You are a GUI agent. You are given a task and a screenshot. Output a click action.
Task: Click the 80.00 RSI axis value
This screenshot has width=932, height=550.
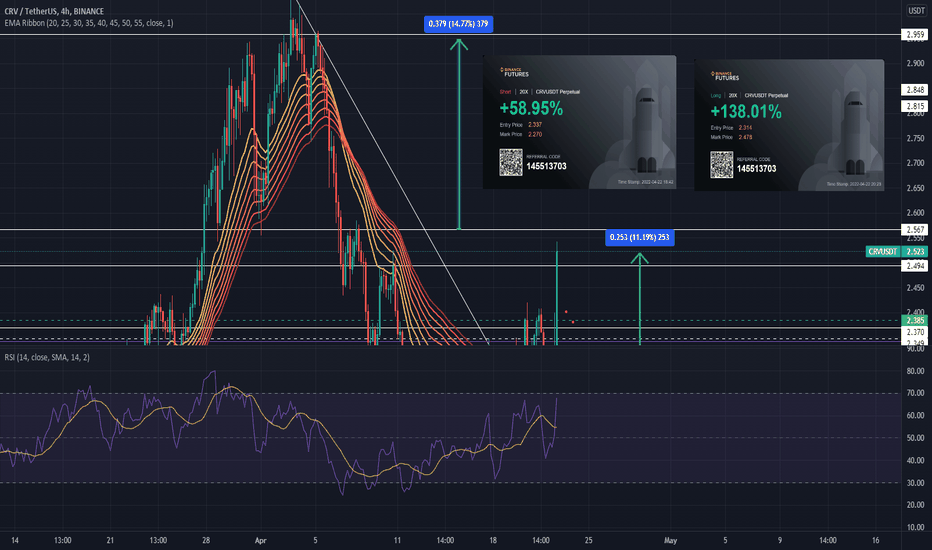tap(915, 371)
